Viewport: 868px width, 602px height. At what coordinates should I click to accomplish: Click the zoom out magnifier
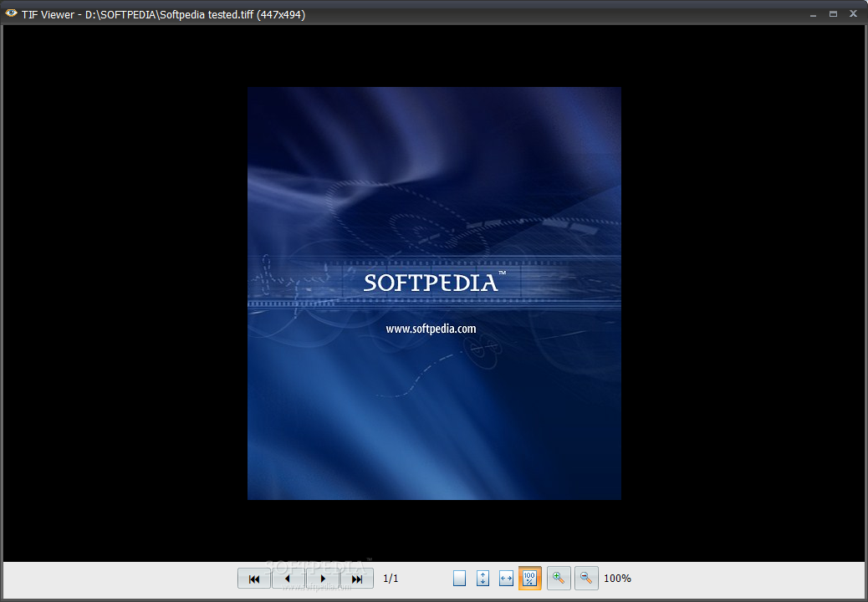point(586,579)
